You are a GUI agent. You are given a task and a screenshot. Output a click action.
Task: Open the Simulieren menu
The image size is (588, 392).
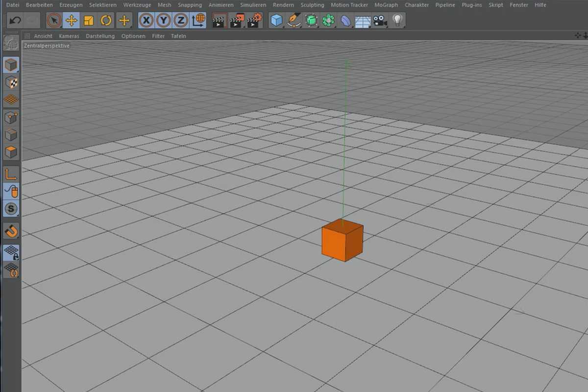pyautogui.click(x=253, y=5)
